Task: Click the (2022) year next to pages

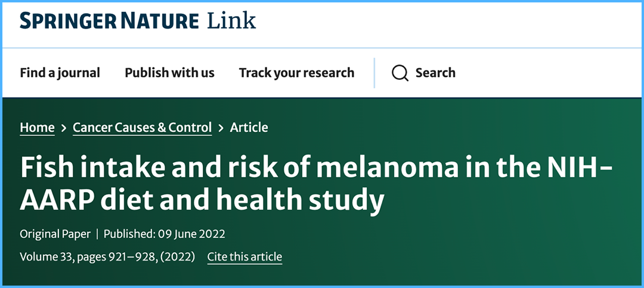Action: 177,257
